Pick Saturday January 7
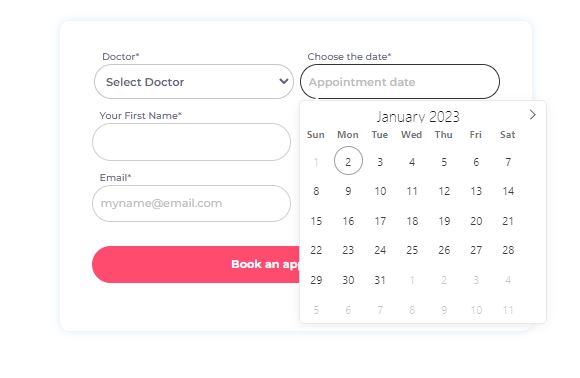The height and width of the screenshot is (378, 580). pos(508,162)
